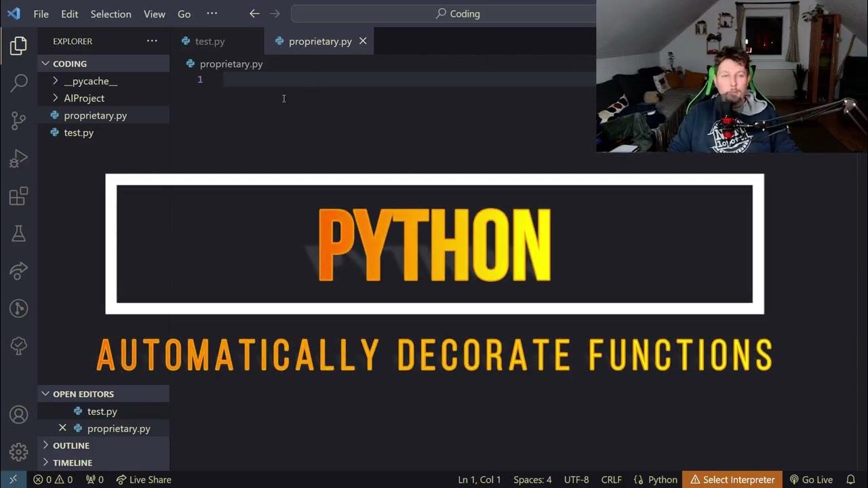868x488 pixels.
Task: Go to line via Ln 1, Col 1
Action: pyautogui.click(x=479, y=479)
